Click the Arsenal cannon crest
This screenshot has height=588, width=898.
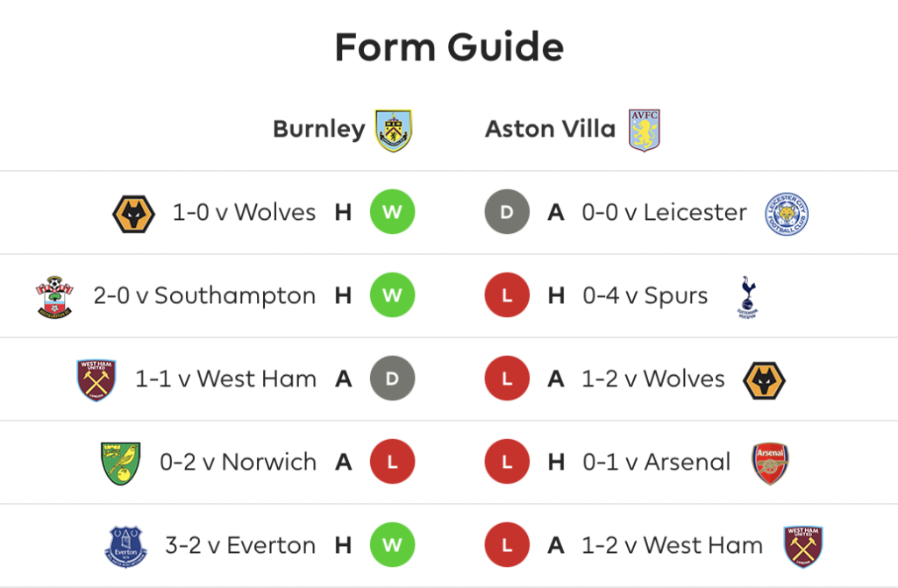pyautogui.click(x=770, y=464)
